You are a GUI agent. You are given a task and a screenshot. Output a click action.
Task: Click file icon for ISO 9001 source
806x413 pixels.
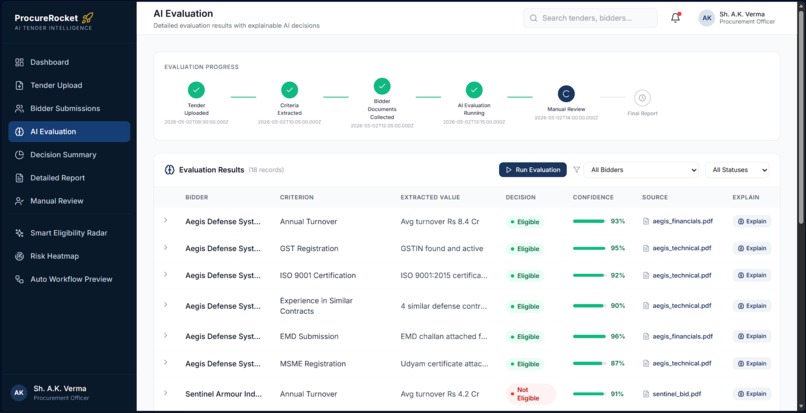(646, 275)
